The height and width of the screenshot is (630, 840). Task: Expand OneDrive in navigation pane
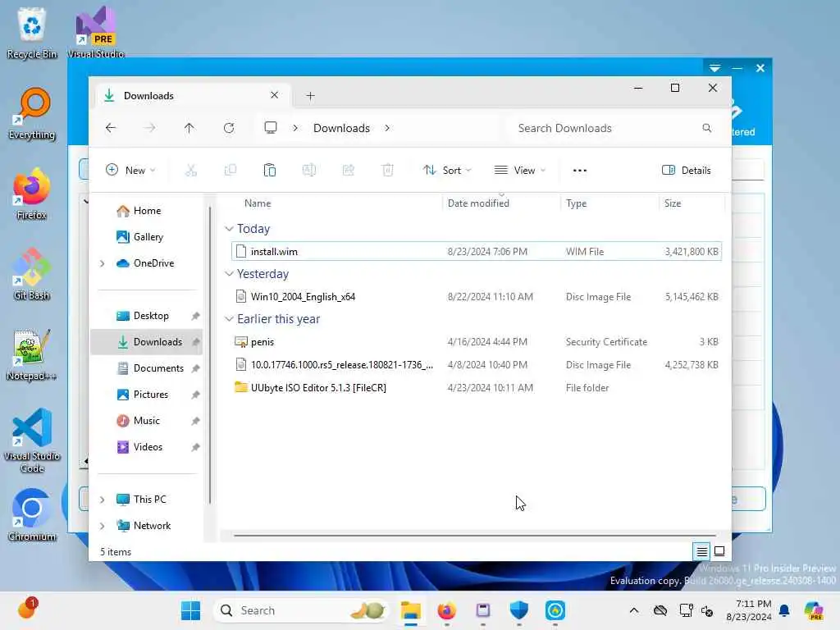[103, 263]
